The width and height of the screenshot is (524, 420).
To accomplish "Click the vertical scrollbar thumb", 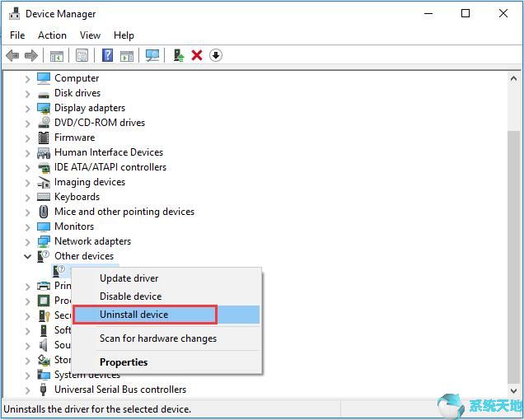I will (x=513, y=257).
